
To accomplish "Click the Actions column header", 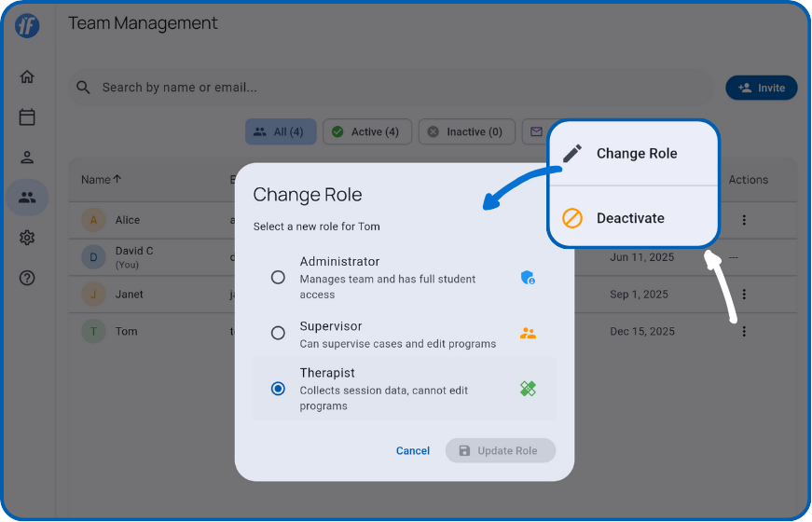I will (749, 180).
